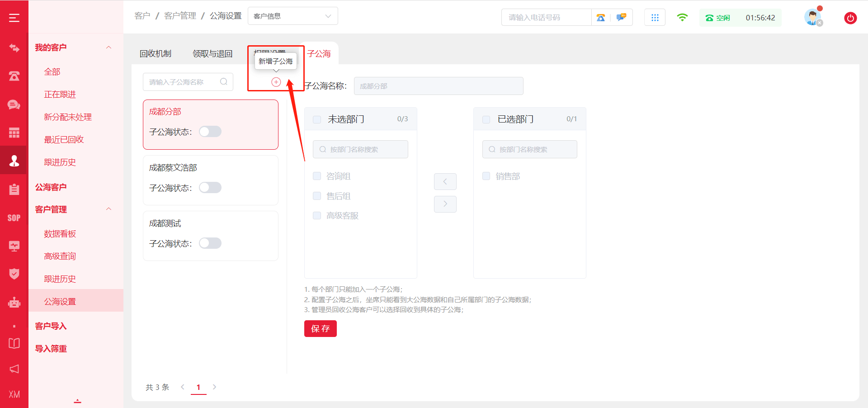
Task: Collapse the 客户管理 menu section
Action: [108, 209]
